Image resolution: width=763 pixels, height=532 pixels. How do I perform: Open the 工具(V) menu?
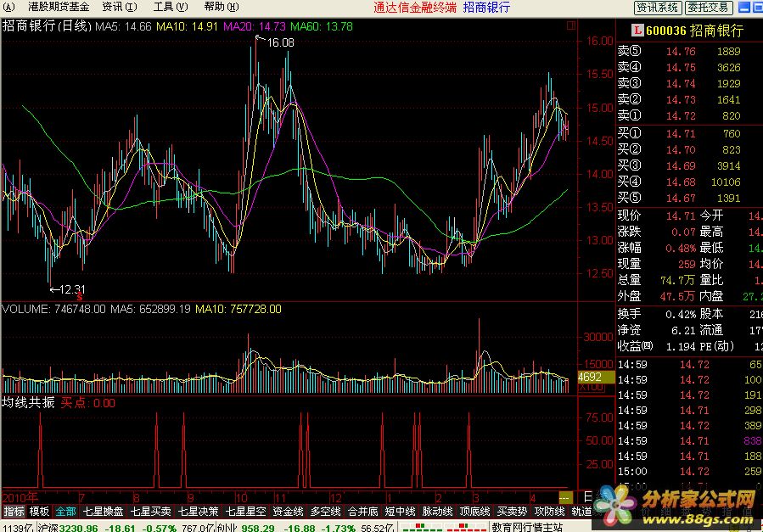(x=171, y=7)
